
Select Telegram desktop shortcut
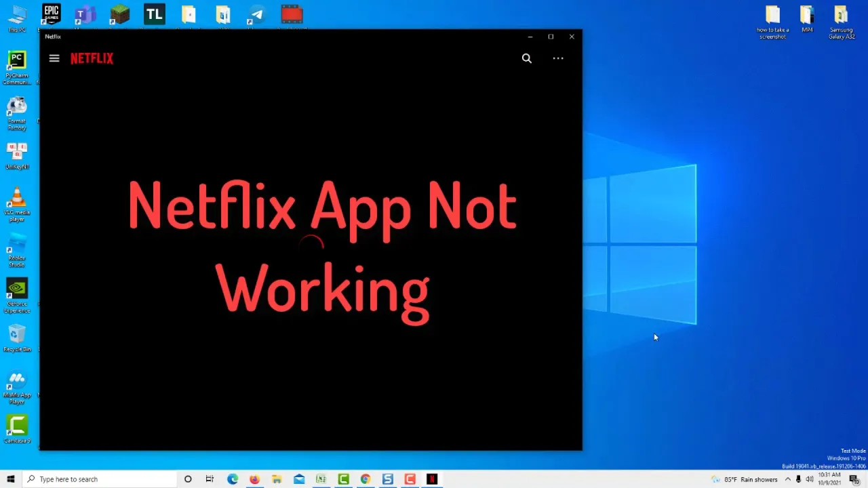point(257,15)
